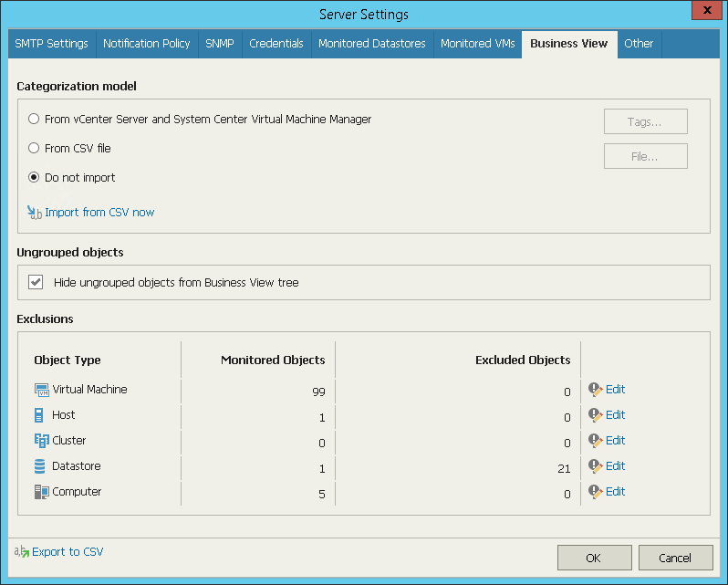Click the Cluster object type icon
Screen dimensions: 728x585
pos(41,441)
